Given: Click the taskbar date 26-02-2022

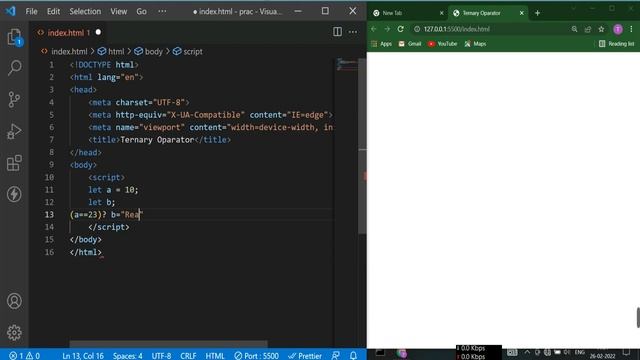Looking at the screenshot, I should 602,356.
